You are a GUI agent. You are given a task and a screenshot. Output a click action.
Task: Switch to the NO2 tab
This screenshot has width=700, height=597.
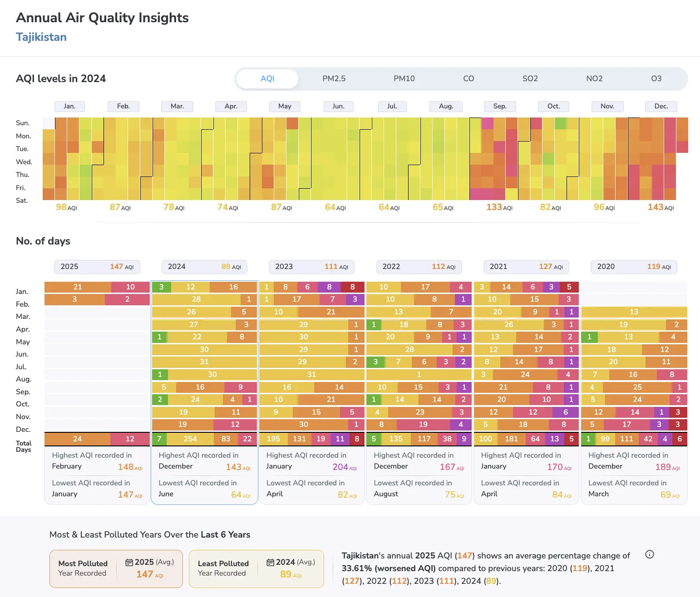click(x=594, y=78)
